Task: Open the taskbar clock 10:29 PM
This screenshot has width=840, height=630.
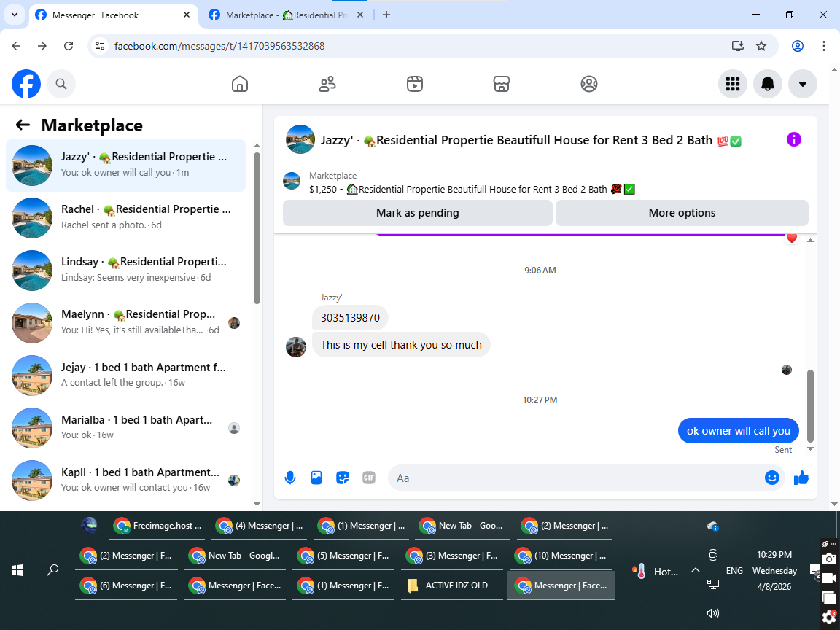Action: pyautogui.click(x=774, y=570)
